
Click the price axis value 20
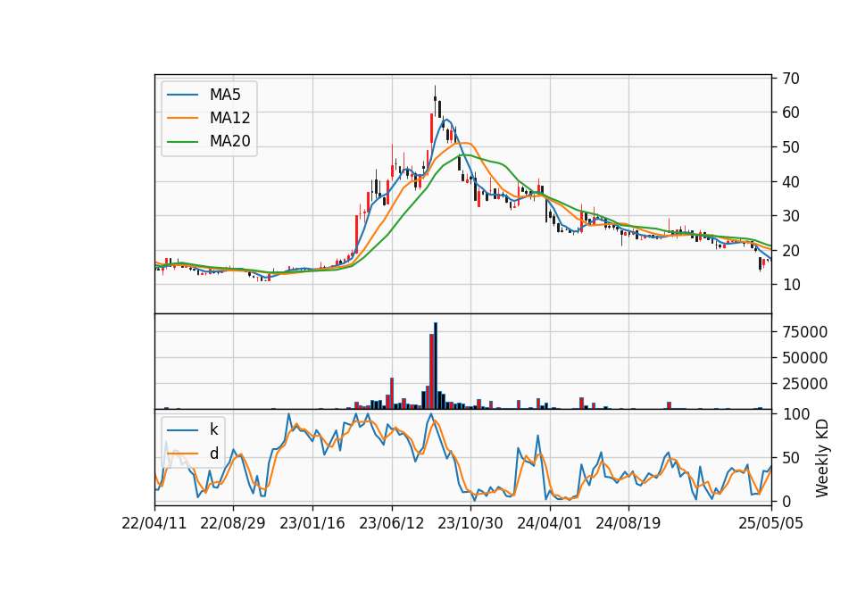791,250
